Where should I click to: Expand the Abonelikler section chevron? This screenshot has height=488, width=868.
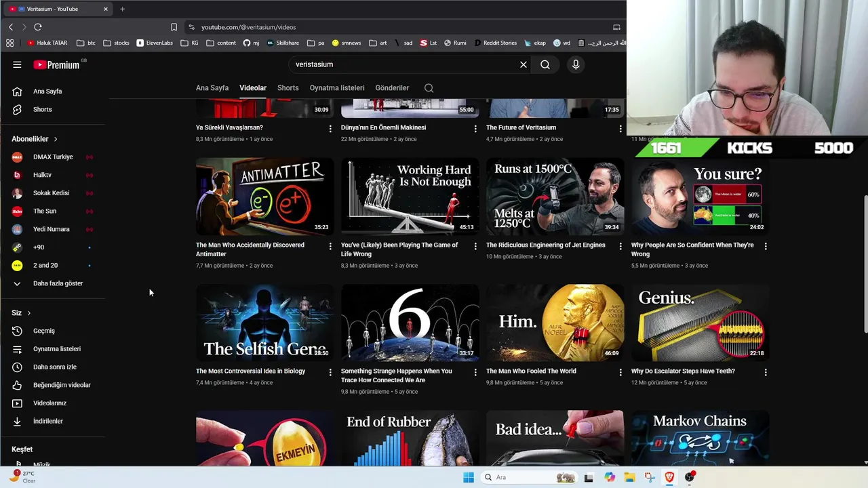pos(56,139)
